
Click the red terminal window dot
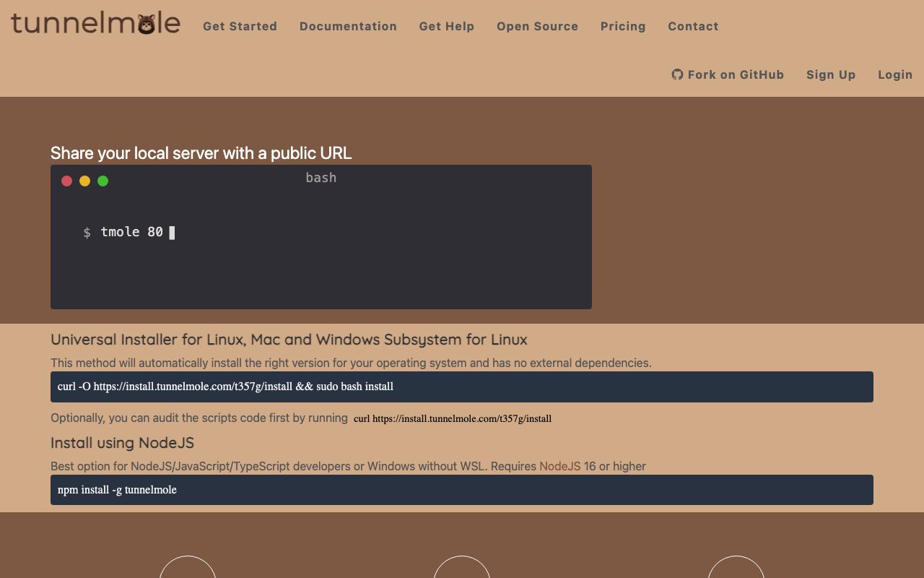[x=67, y=181]
